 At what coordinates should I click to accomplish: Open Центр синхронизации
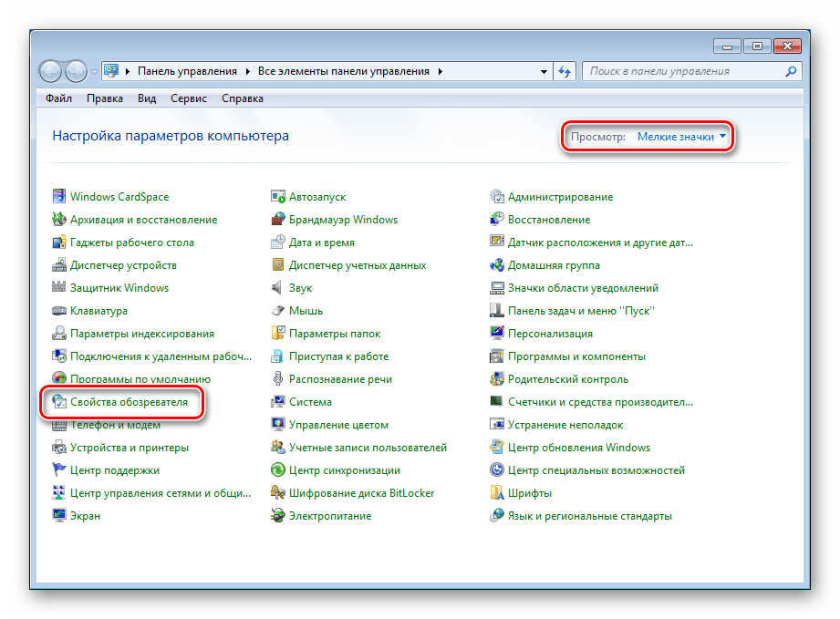click(x=347, y=469)
